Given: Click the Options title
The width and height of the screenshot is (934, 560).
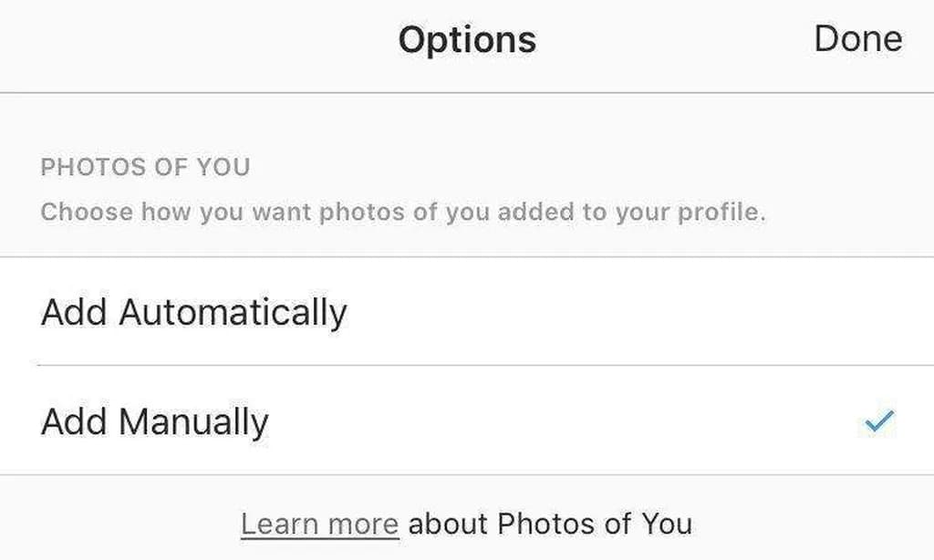Looking at the screenshot, I should pyautogui.click(x=467, y=40).
